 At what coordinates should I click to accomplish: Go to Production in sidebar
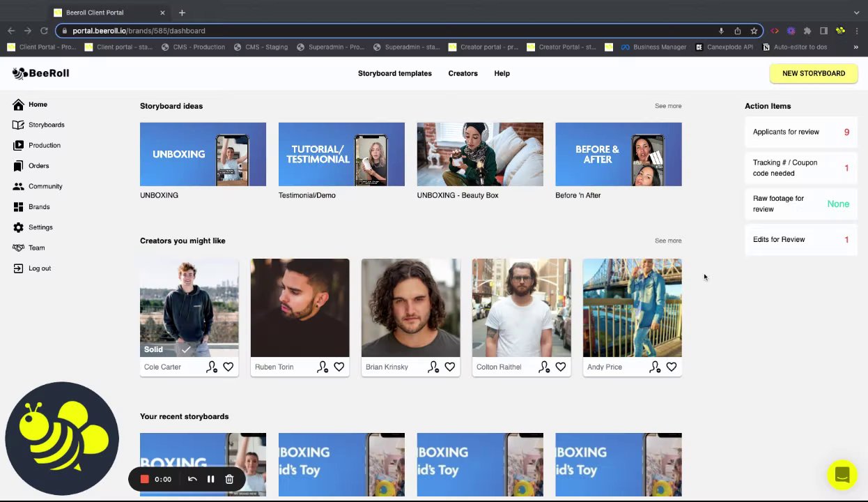coord(45,145)
